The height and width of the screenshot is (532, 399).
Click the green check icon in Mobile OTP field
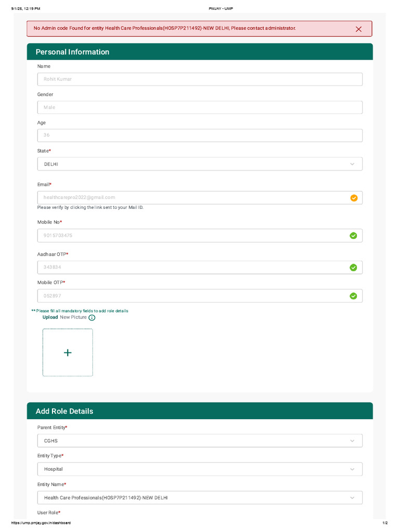[353, 296]
